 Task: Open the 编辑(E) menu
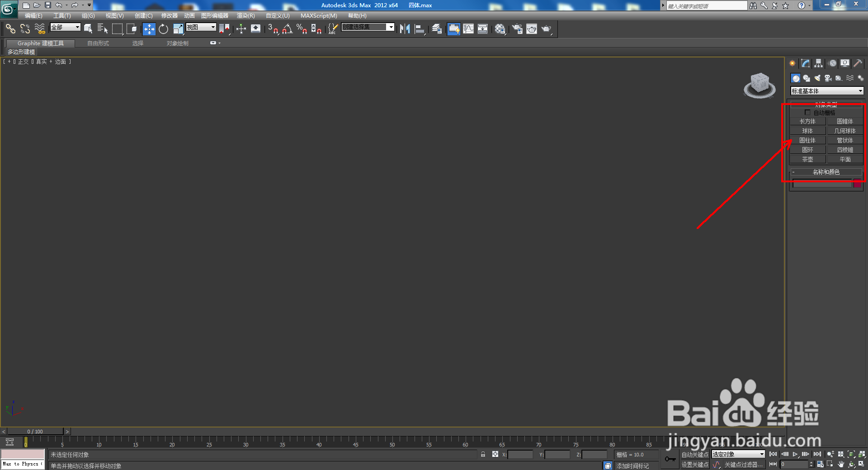point(33,15)
